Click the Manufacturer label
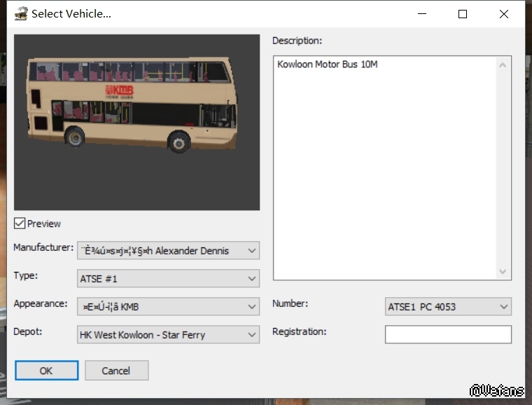The image size is (532, 405). pos(43,247)
